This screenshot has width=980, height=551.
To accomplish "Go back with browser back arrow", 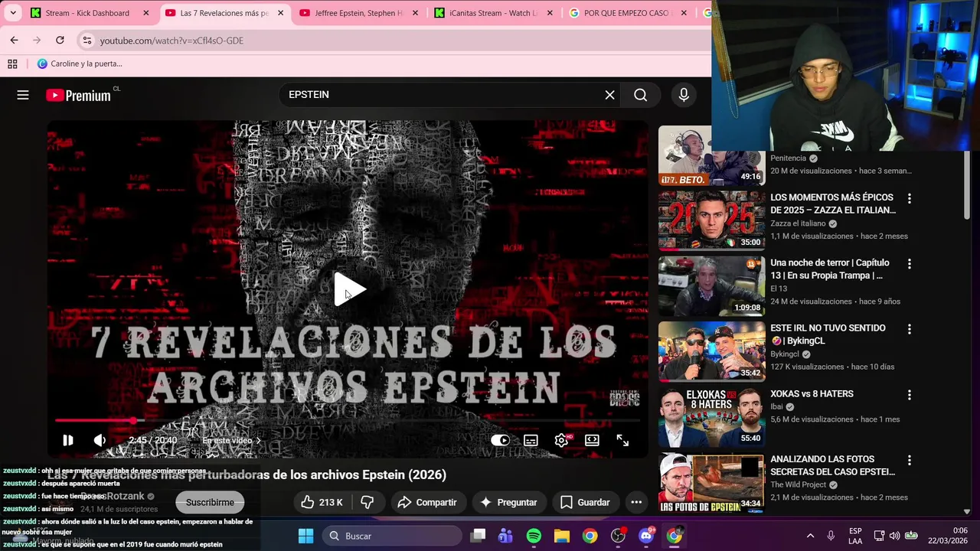I will 14,40.
